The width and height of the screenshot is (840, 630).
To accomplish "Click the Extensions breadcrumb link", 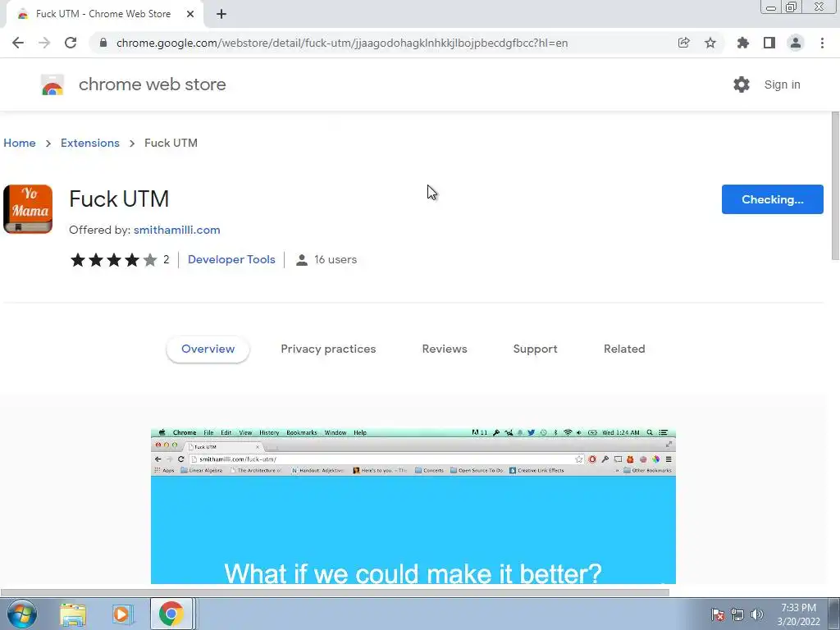I will pyautogui.click(x=90, y=143).
